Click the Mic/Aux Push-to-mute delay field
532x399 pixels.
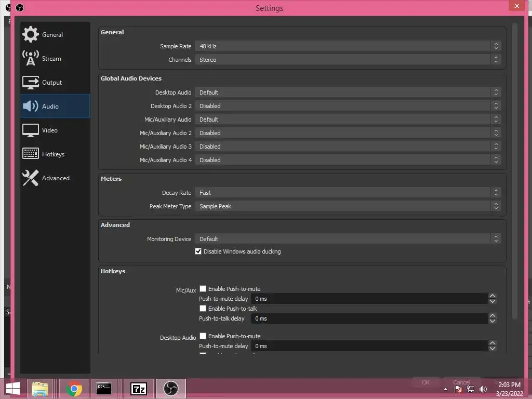pyautogui.click(x=369, y=299)
